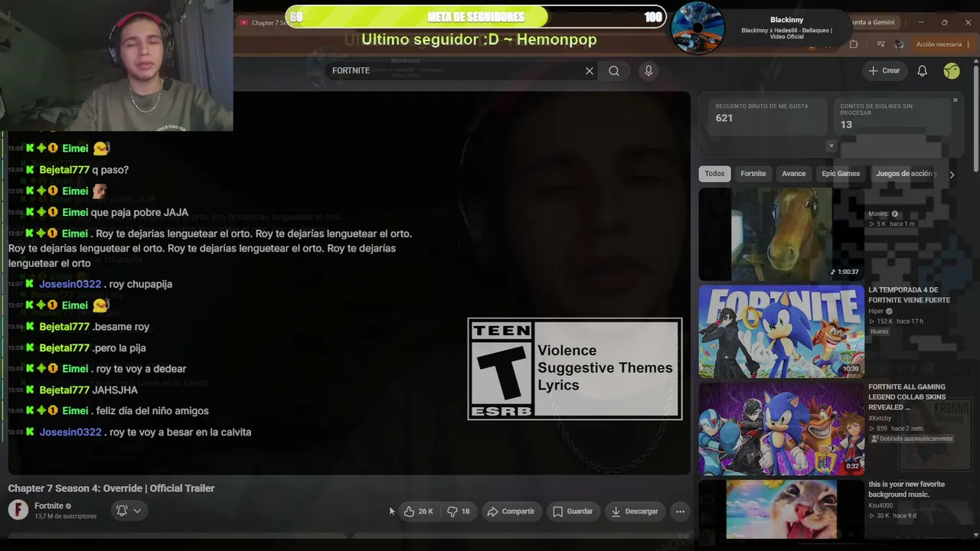
Task: Click the 'Ultimo seguidor :D ~ Hemonpop' text
Action: coord(479,39)
